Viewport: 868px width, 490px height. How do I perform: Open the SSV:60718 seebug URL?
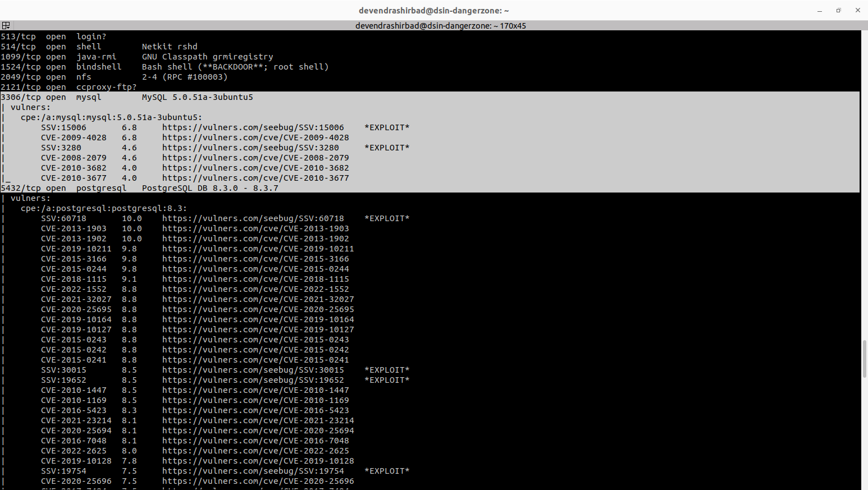tap(253, 218)
